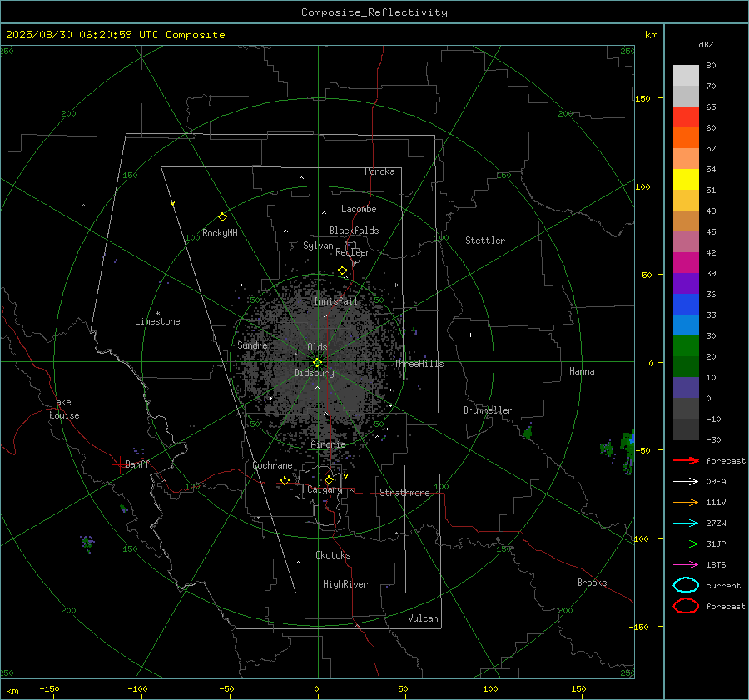This screenshot has width=749, height=700.
Task: Click the 150 tick on right axis
Action: [642, 98]
